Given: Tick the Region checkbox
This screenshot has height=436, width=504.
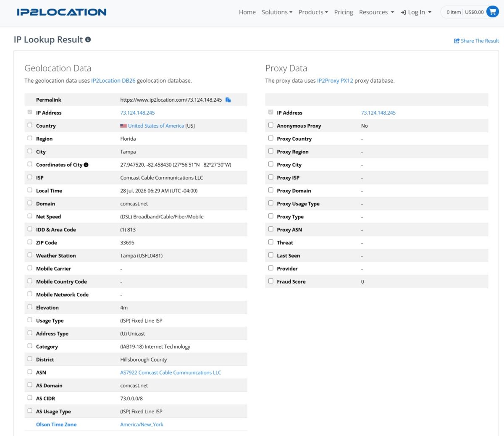Looking at the screenshot, I should (x=30, y=138).
